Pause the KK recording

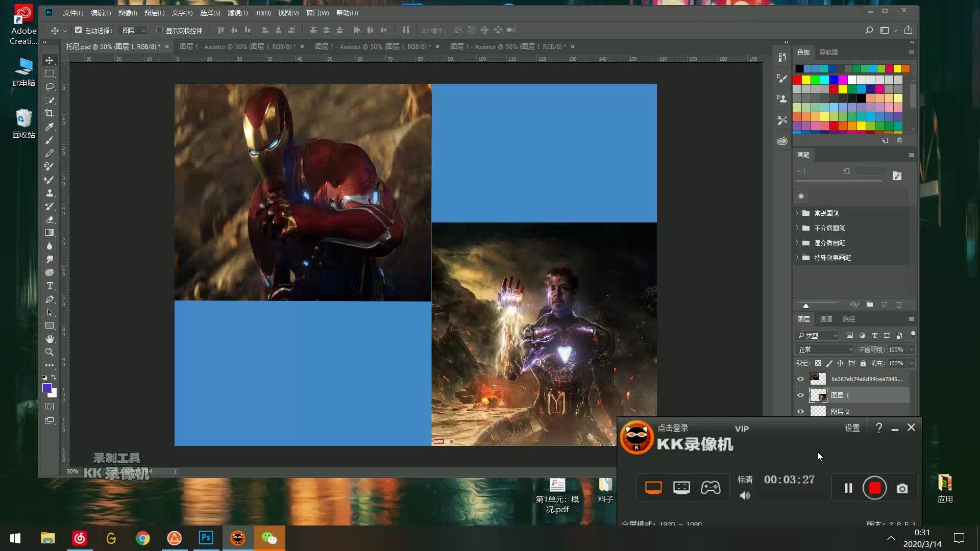click(848, 488)
